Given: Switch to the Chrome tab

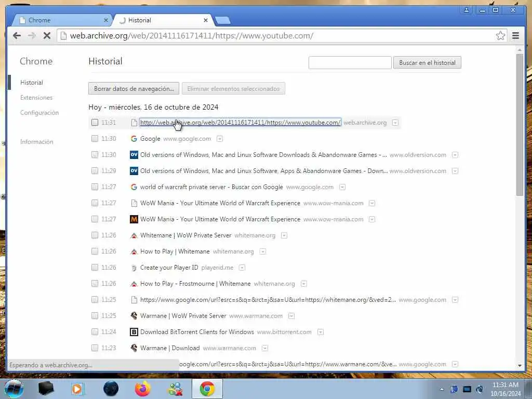Looking at the screenshot, I should coord(61,20).
